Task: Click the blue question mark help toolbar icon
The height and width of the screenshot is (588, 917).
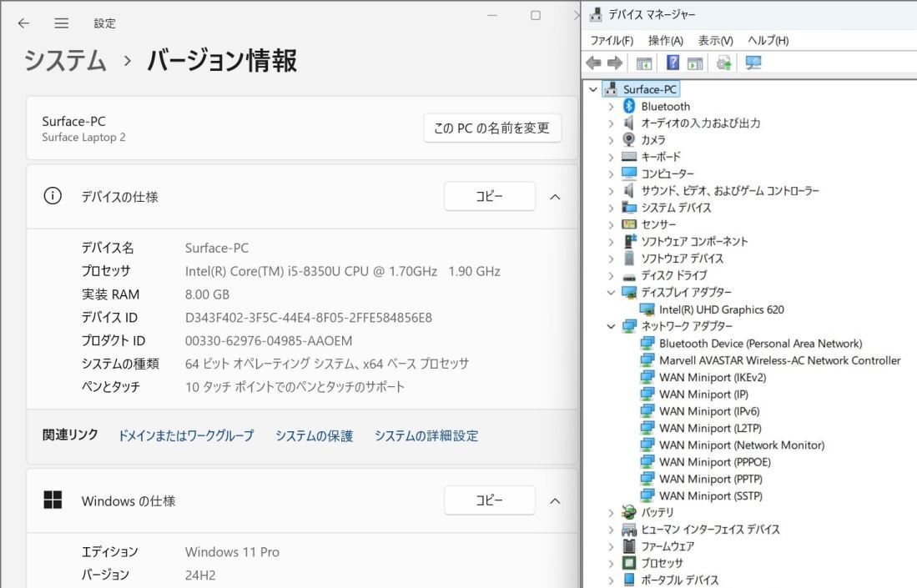Action: (x=673, y=63)
